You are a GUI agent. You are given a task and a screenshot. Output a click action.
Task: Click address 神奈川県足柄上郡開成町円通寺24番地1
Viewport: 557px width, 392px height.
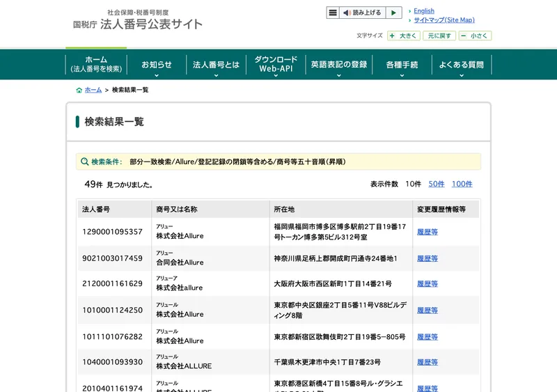point(336,258)
